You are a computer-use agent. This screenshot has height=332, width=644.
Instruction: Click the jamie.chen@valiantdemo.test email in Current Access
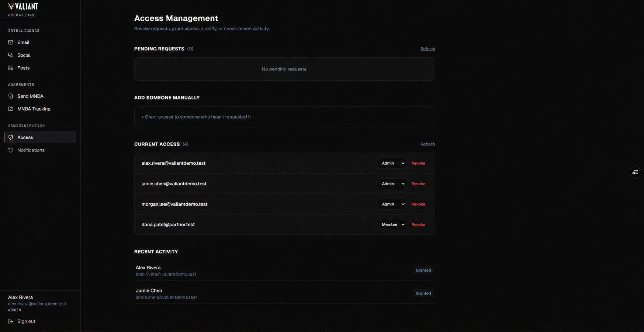pos(174,184)
